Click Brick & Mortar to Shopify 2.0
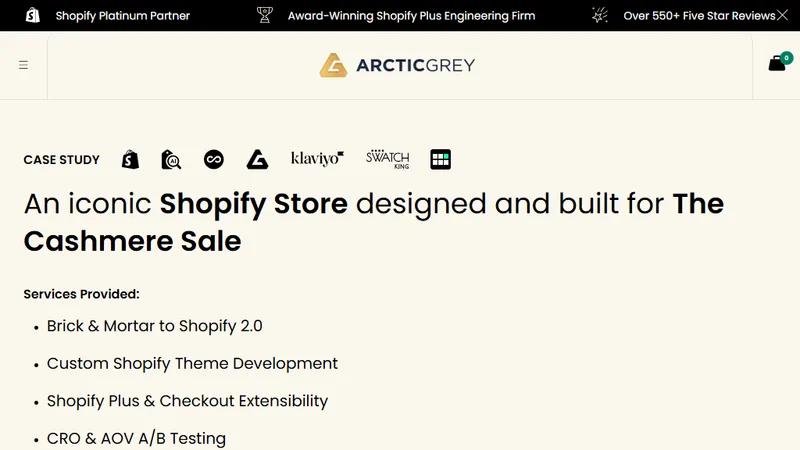800x450 pixels. point(155,326)
